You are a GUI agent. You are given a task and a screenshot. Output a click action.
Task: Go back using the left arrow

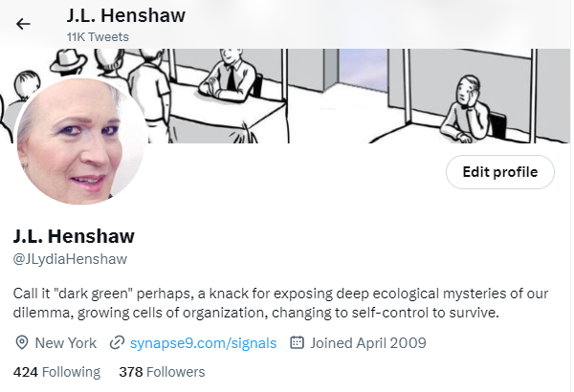coord(23,24)
